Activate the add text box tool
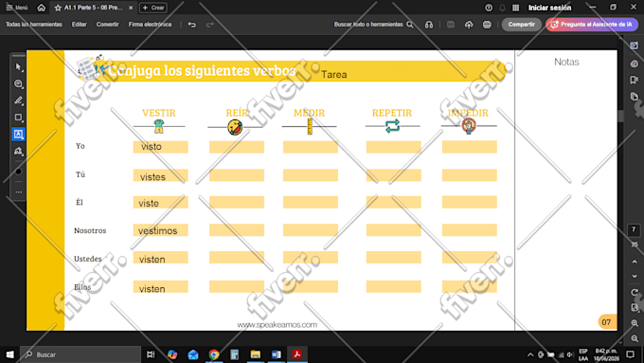Screen dimensions: 644x363 (19, 134)
